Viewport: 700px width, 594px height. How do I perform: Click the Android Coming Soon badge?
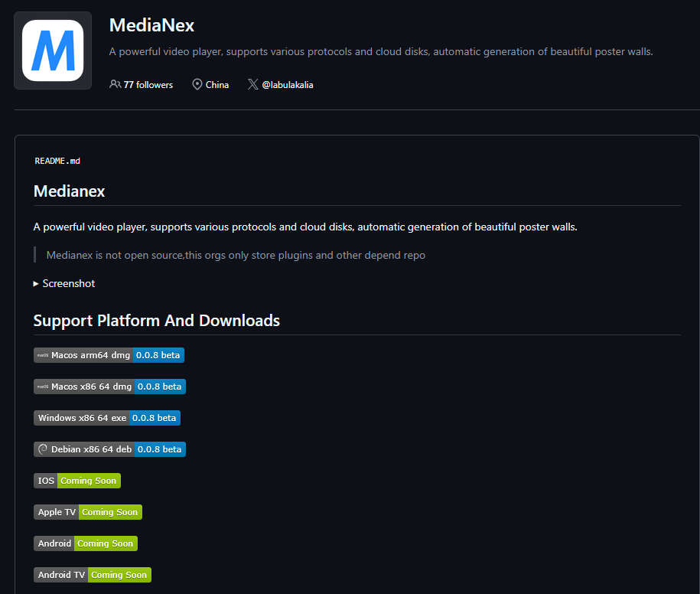(86, 543)
